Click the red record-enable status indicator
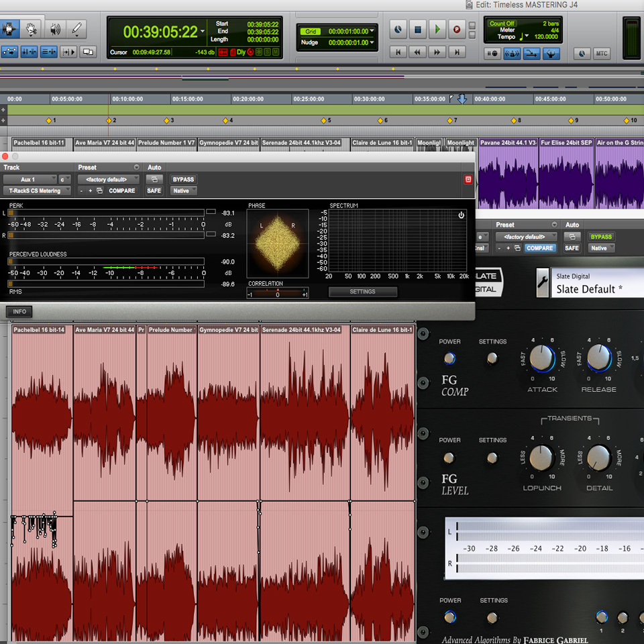 coord(250,52)
